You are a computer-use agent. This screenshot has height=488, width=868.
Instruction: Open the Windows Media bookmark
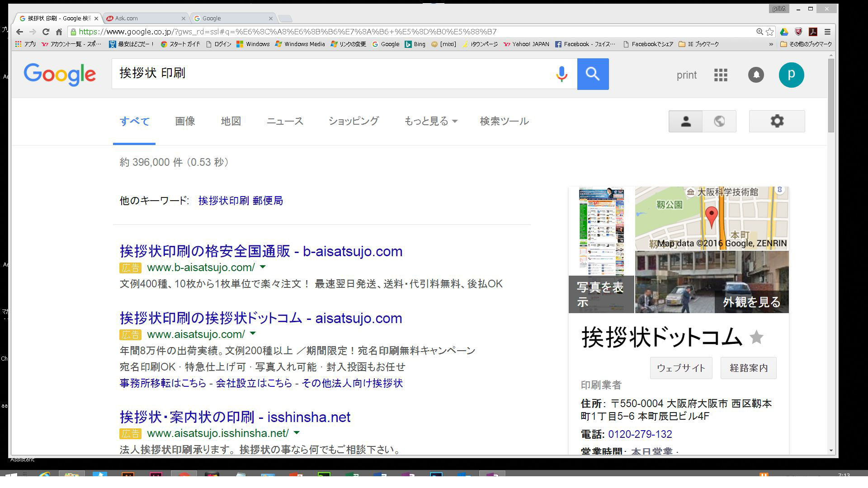point(300,44)
